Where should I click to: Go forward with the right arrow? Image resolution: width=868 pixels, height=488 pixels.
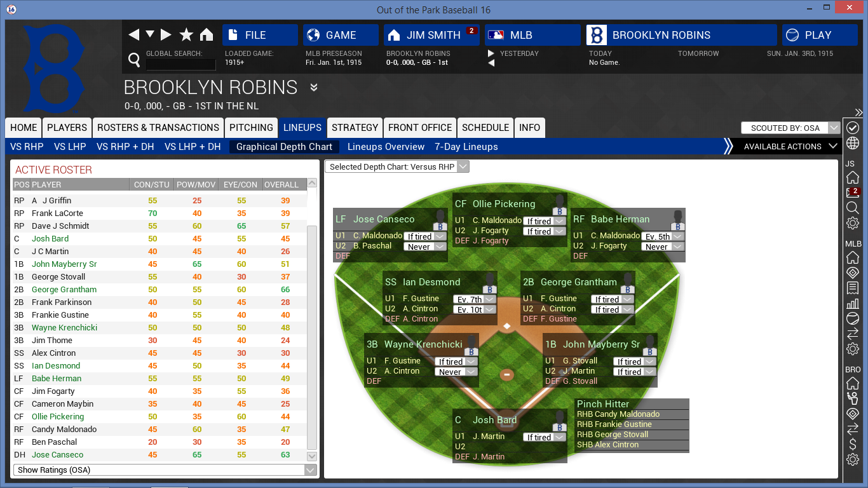tap(166, 35)
